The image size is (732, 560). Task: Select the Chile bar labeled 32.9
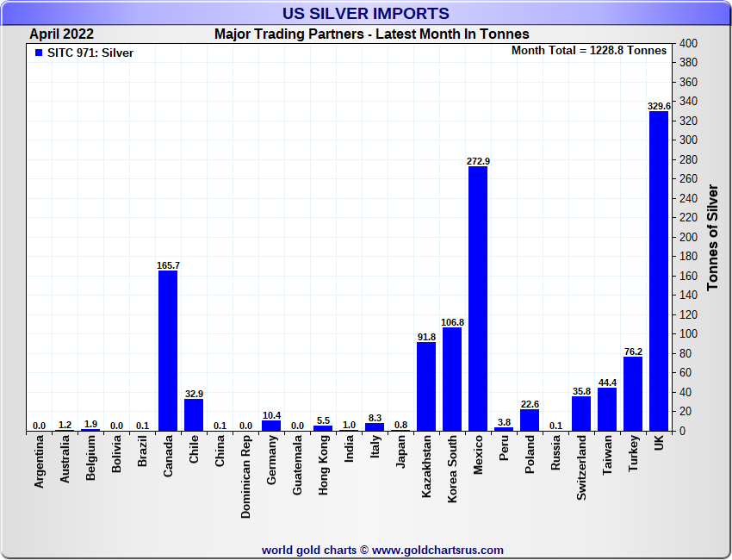(x=194, y=414)
